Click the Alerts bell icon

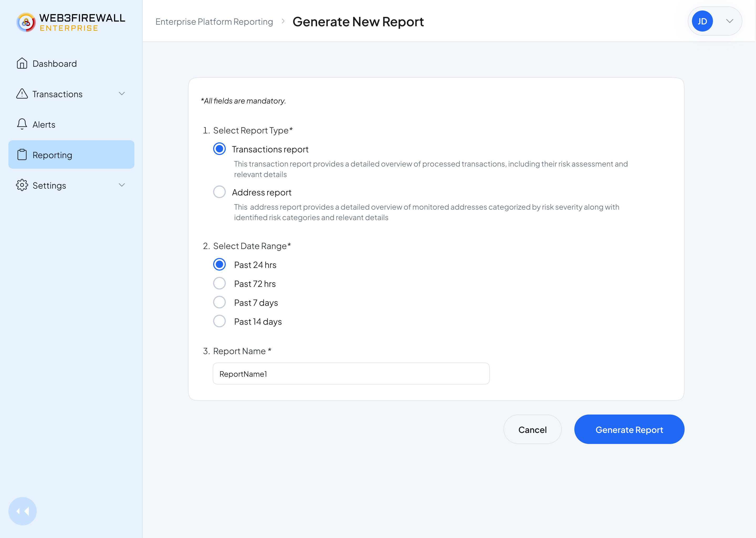coord(22,124)
